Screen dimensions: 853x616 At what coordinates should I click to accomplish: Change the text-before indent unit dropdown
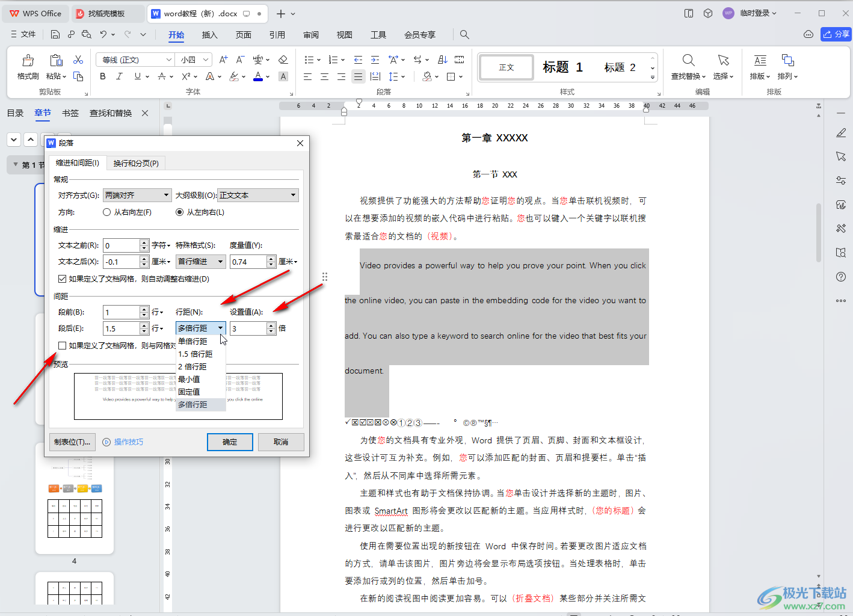pyautogui.click(x=161, y=245)
